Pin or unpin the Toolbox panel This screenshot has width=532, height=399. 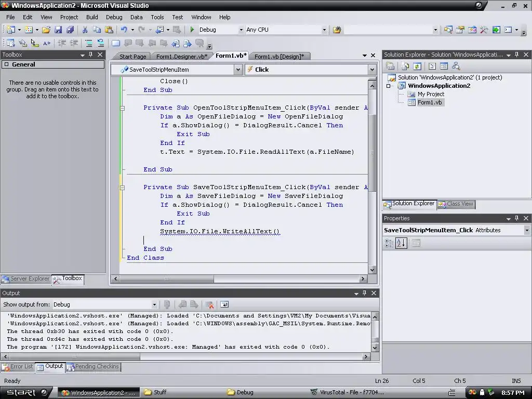point(91,55)
